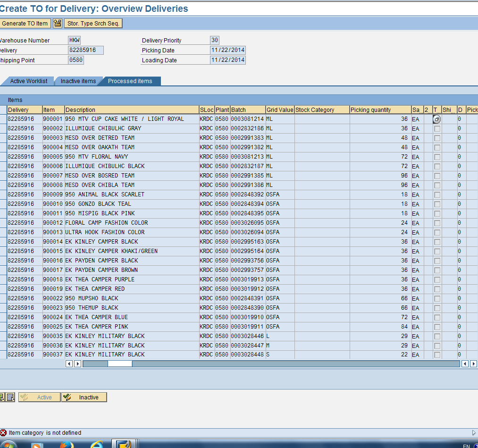Viewport: 478px width, 448px height.
Task: Open Windows Media Player from the taskbar
Action: pyautogui.click(x=37, y=445)
